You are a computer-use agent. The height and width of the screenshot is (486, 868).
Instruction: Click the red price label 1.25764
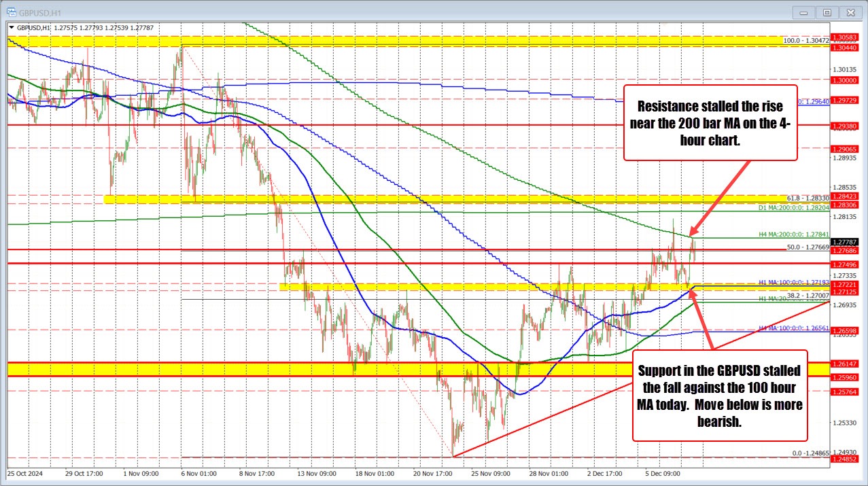tap(846, 392)
